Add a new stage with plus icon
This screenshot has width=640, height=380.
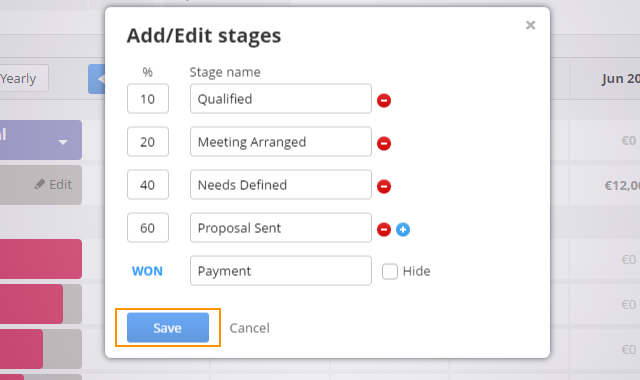(x=403, y=229)
